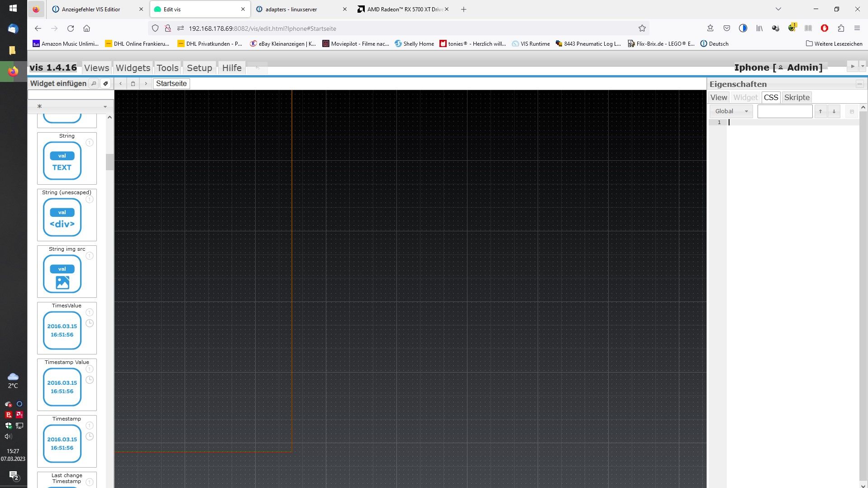Open Firefox from the Windows taskbar

pos(13,71)
